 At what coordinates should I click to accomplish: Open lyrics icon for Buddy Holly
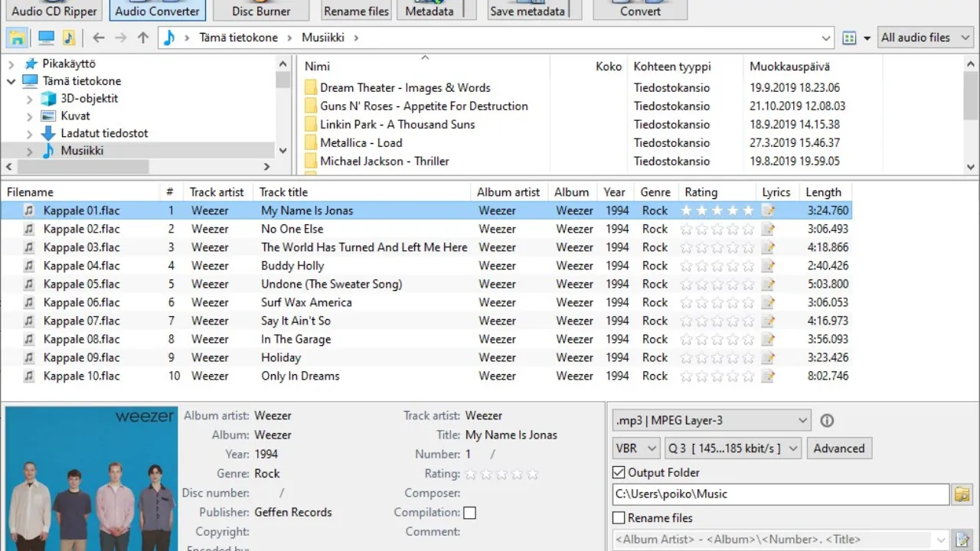(x=768, y=266)
